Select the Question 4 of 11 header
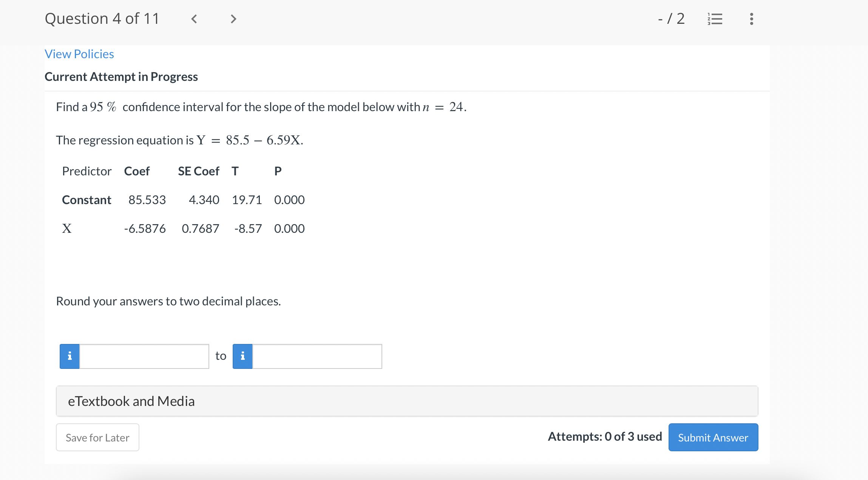 102,18
